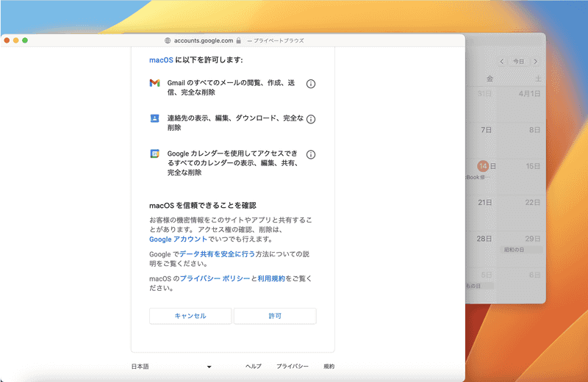Image resolution: width=588 pixels, height=382 pixels.
Task: Click the contacts permission info icon
Action: click(310, 119)
